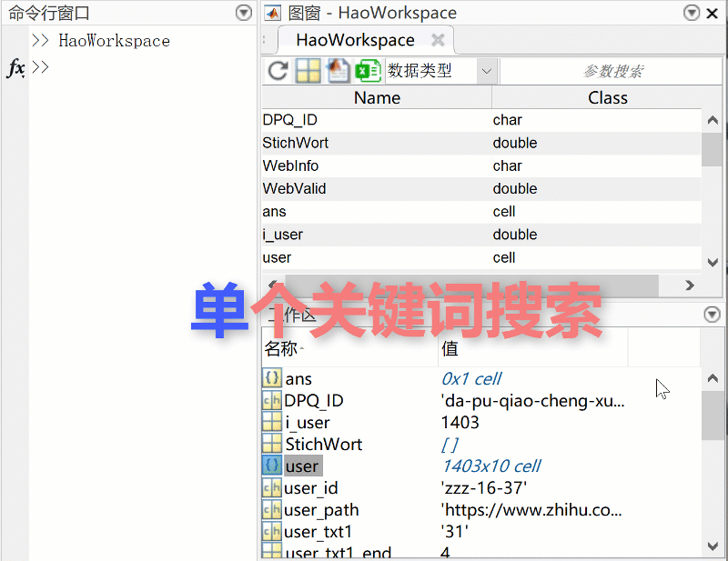This screenshot has width=728, height=561.
Task: Click the workspace vertical scrollbar thumb
Action: coord(713,416)
